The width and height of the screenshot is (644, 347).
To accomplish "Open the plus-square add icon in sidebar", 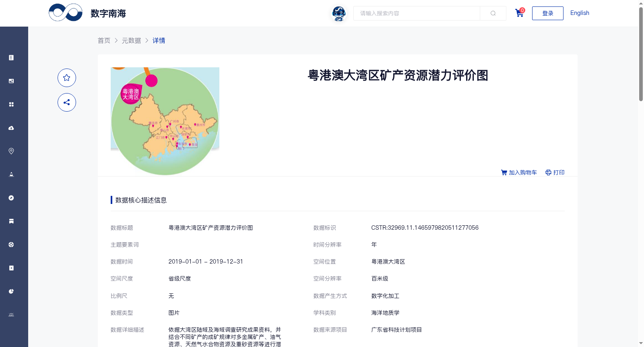I will pos(11,268).
